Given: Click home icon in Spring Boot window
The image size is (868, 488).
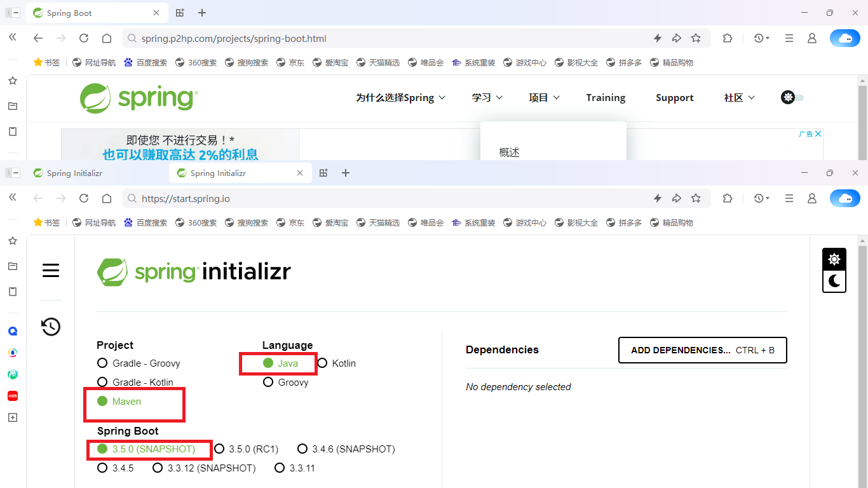Looking at the screenshot, I should tap(107, 38).
